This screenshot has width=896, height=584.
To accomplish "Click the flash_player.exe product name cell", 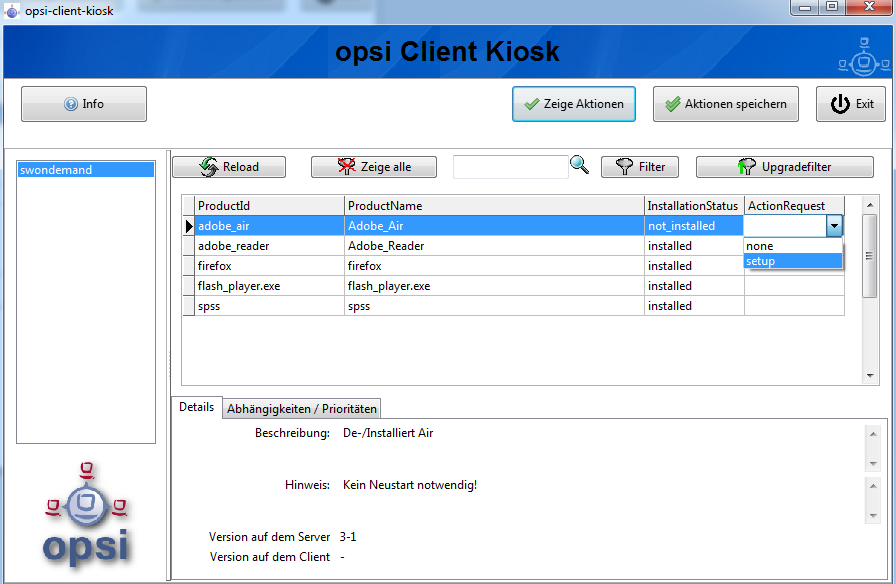I will tap(494, 286).
